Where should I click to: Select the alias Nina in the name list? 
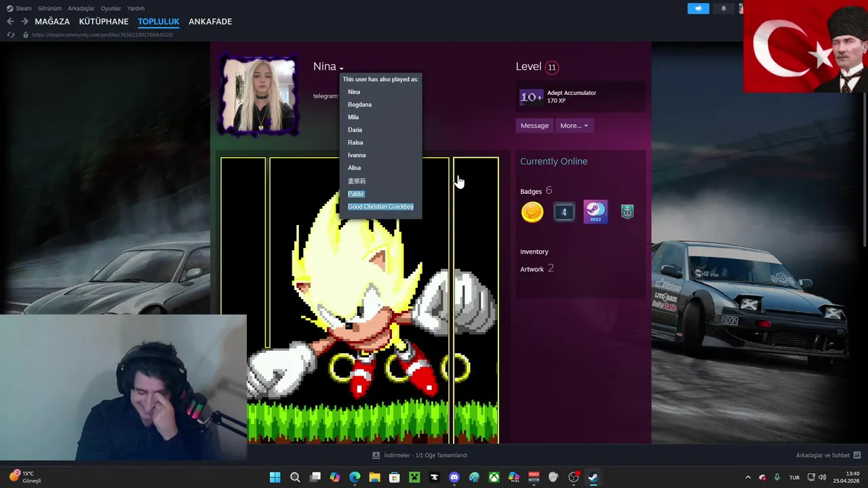pyautogui.click(x=354, y=91)
